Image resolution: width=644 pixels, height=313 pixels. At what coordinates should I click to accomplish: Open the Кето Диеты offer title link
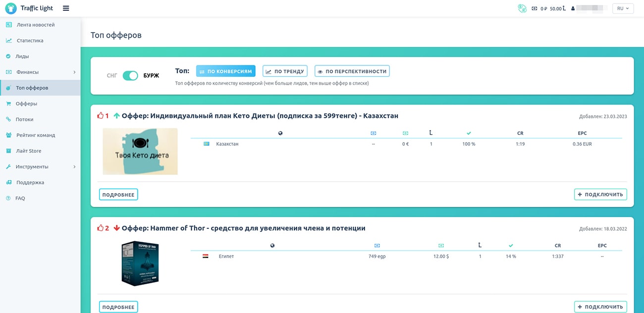(260, 116)
